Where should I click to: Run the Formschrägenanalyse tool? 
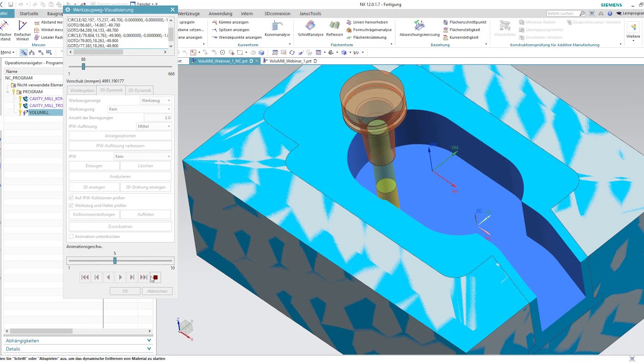tap(369, 30)
